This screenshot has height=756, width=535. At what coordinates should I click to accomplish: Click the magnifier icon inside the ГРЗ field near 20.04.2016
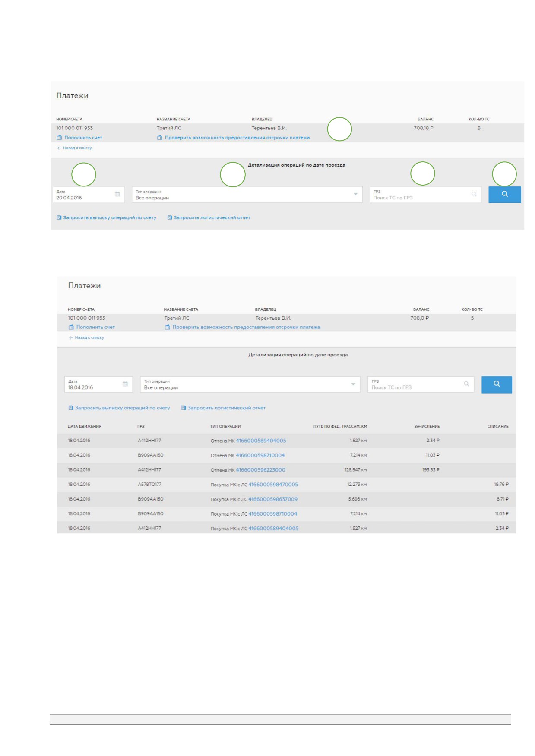pyautogui.click(x=474, y=194)
